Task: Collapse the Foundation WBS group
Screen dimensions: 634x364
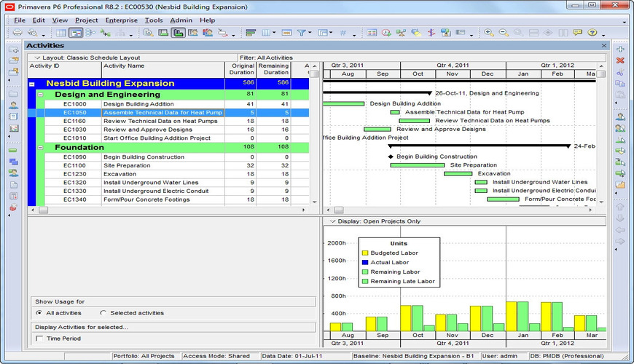Action: point(40,148)
